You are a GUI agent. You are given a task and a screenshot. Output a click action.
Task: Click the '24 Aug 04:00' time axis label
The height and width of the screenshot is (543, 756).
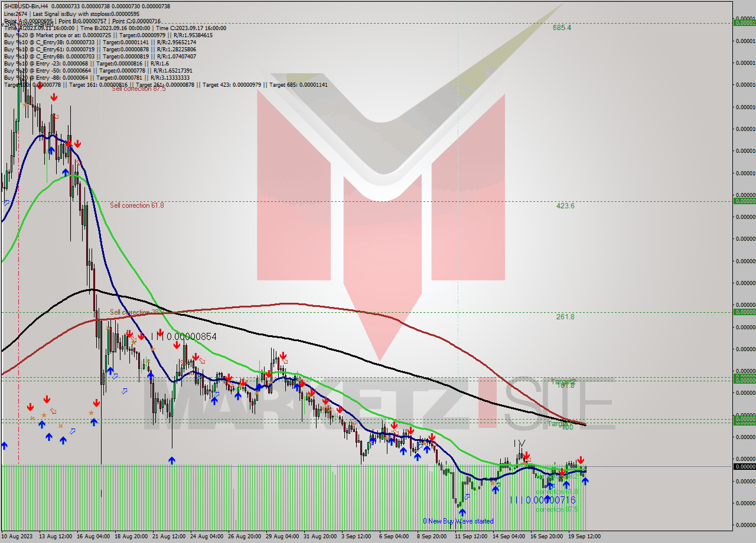coord(207,536)
